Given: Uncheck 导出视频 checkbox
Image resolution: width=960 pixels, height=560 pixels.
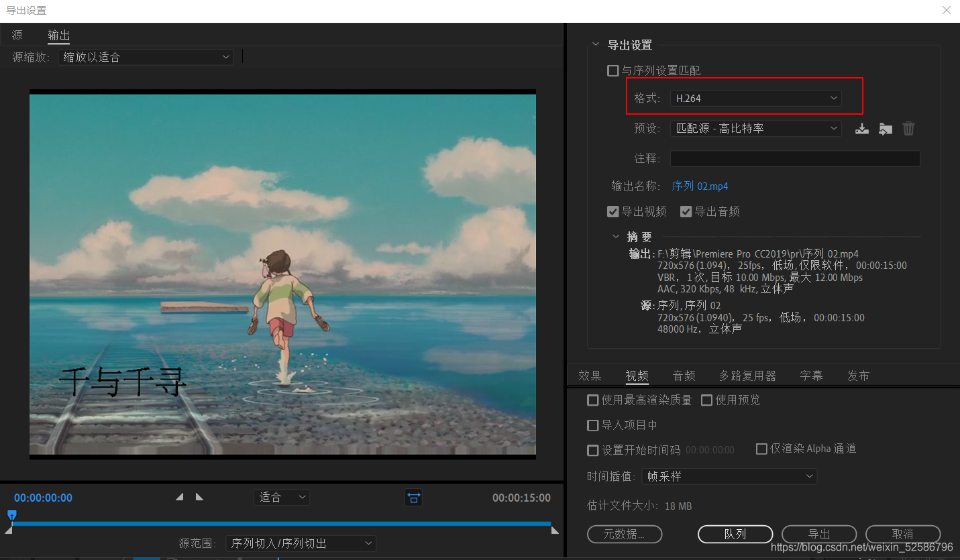Looking at the screenshot, I should coord(612,211).
